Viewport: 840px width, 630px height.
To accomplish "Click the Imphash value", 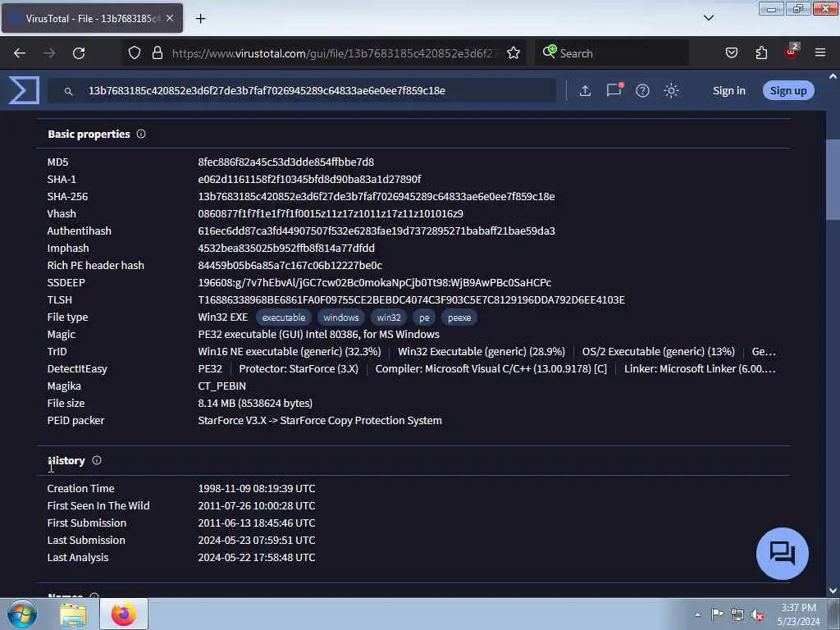I will tap(286, 248).
